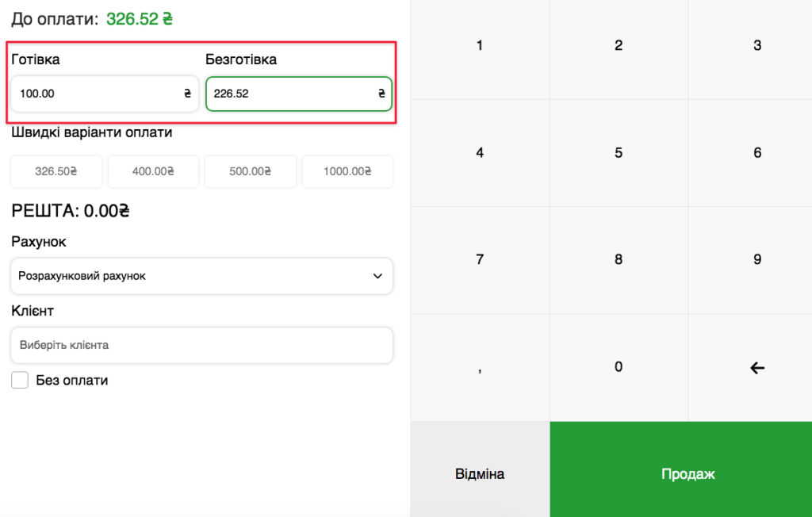Screen dimensions: 812x517
Task: Expand the 'Рахунок' account dropdown
Action: point(202,276)
